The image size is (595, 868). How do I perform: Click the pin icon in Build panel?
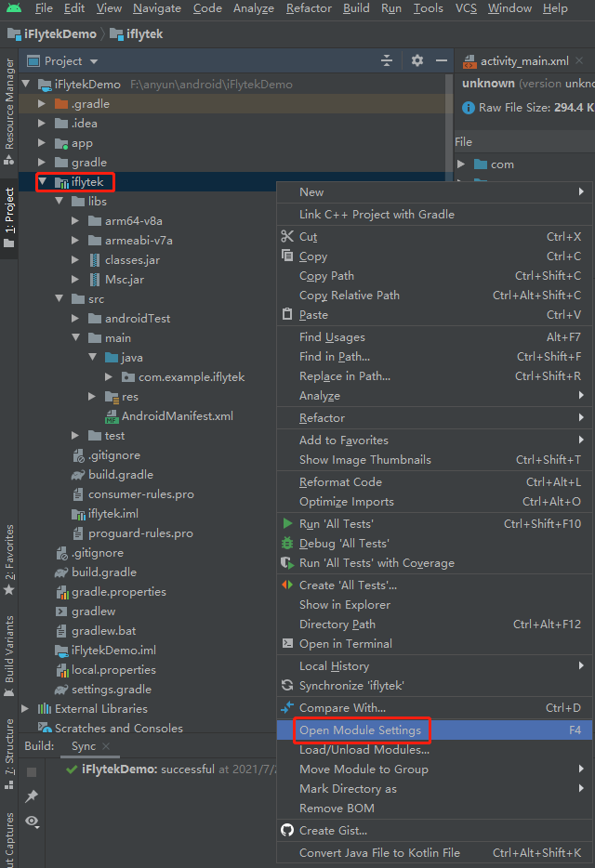pyautogui.click(x=32, y=796)
